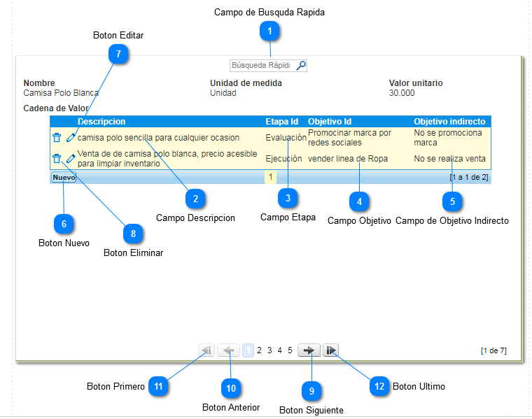
Task: Select page 2 in bottom pagination
Action: (x=259, y=350)
